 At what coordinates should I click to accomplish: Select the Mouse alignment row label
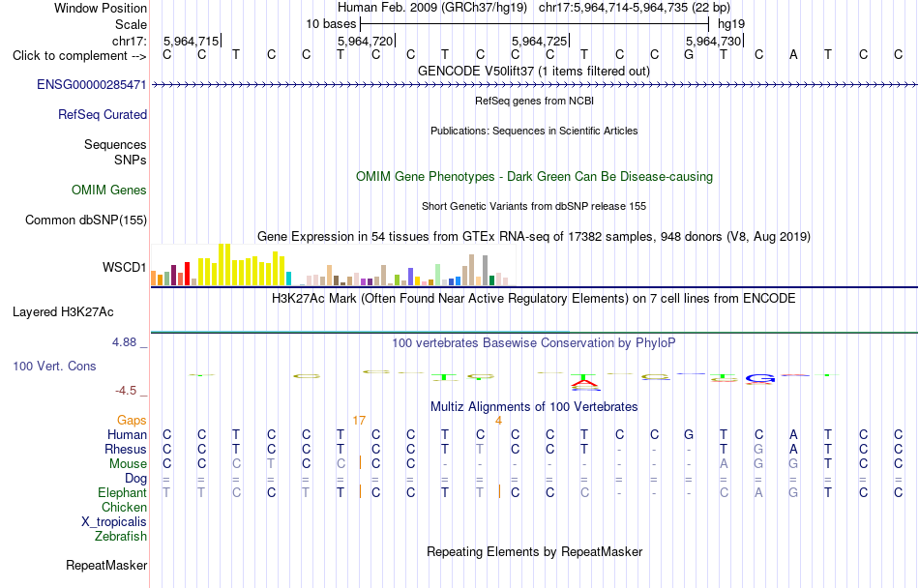pyautogui.click(x=128, y=464)
